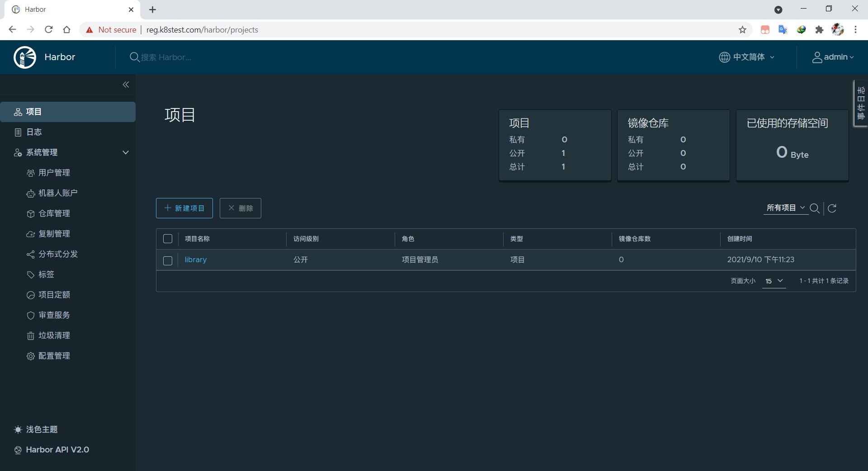This screenshot has width=868, height=471.
Task: Click the Google Translate extension icon
Action: pos(783,30)
